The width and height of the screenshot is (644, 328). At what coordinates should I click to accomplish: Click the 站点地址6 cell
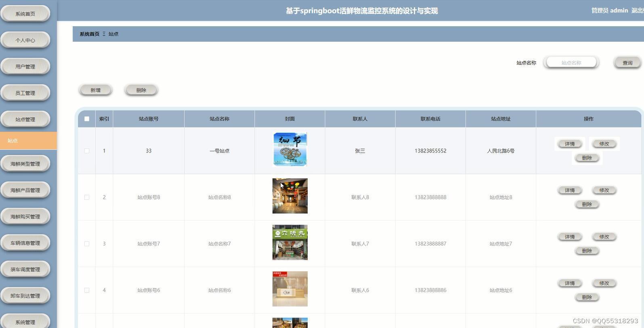(x=501, y=290)
